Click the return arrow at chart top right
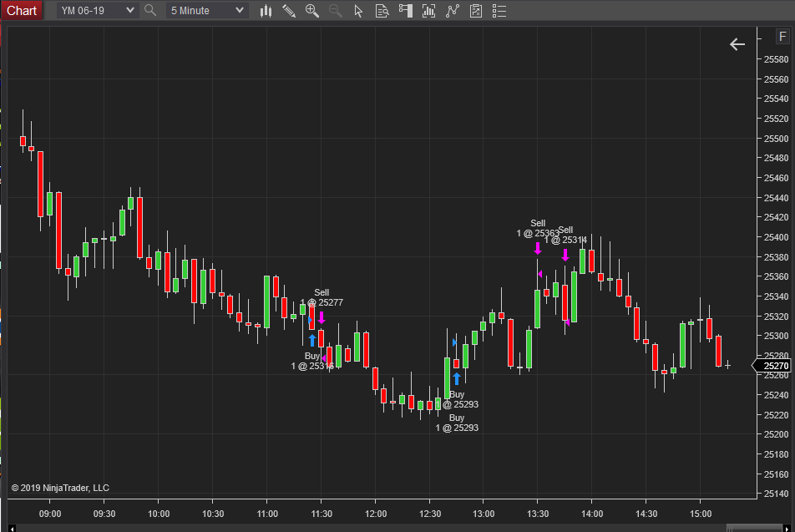The height and width of the screenshot is (532, 795). click(x=737, y=44)
